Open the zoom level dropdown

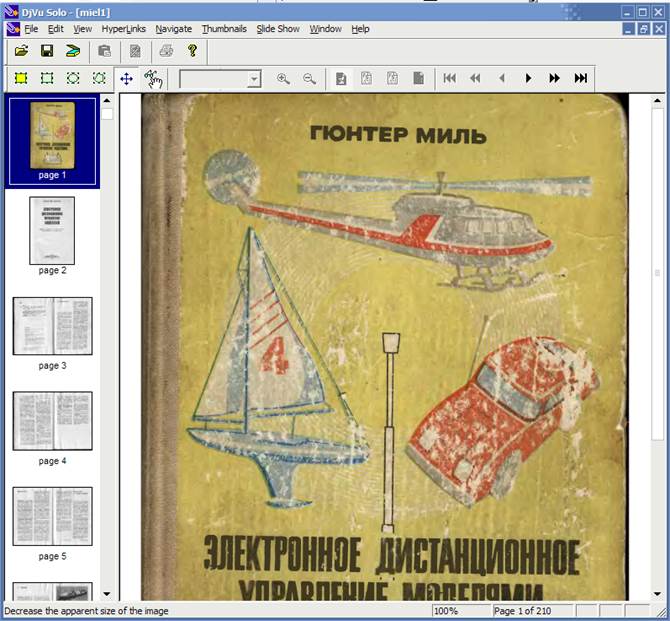coord(254,79)
